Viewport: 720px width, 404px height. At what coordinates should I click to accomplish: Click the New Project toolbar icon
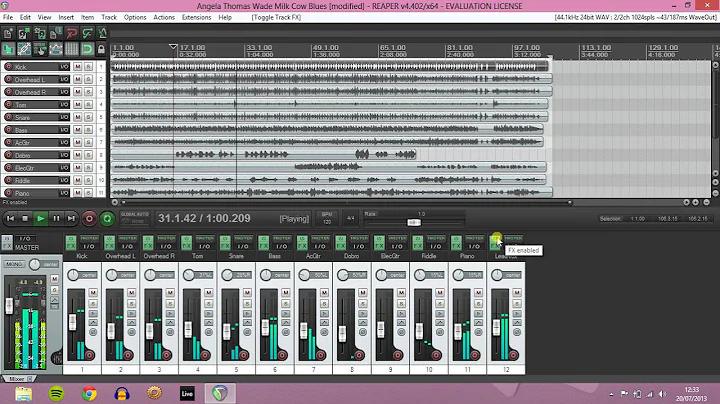click(8, 33)
